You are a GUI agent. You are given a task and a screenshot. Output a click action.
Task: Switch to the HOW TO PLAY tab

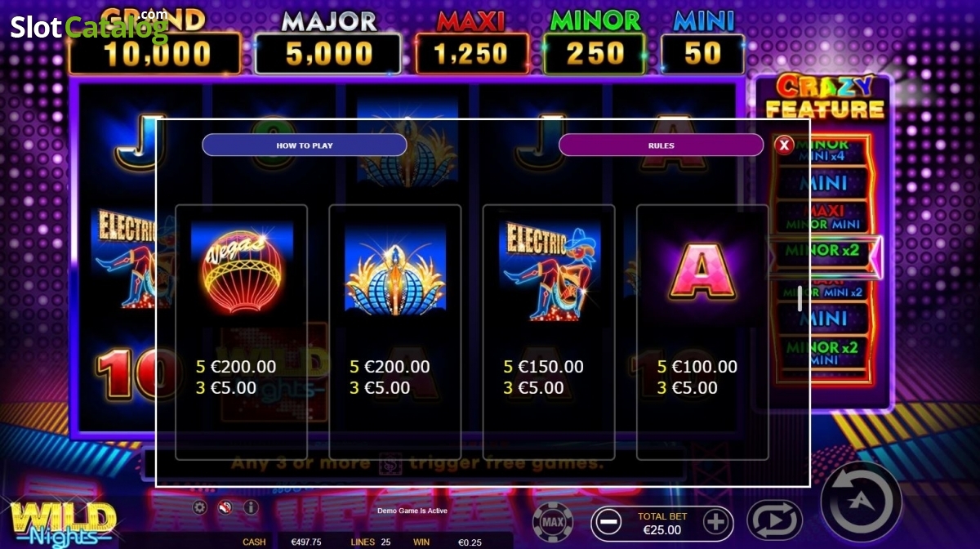[305, 145]
